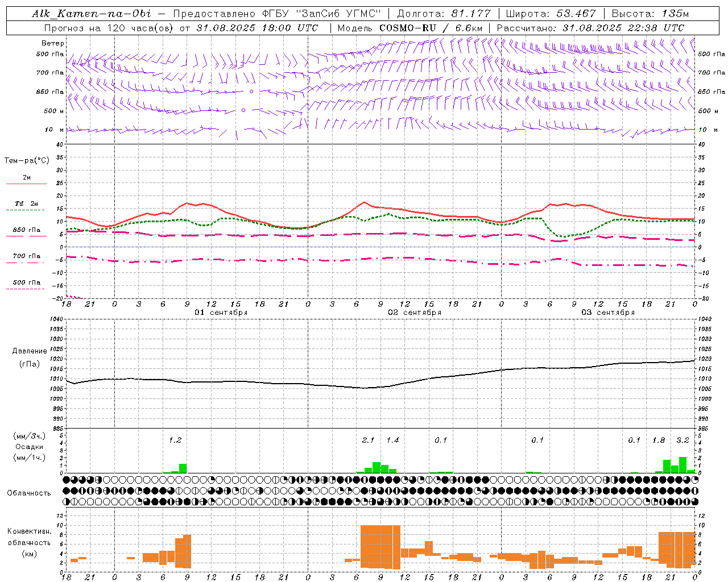The height and width of the screenshot is (582, 728).
Task: Select the latitude value 53.467
Action: tap(576, 14)
